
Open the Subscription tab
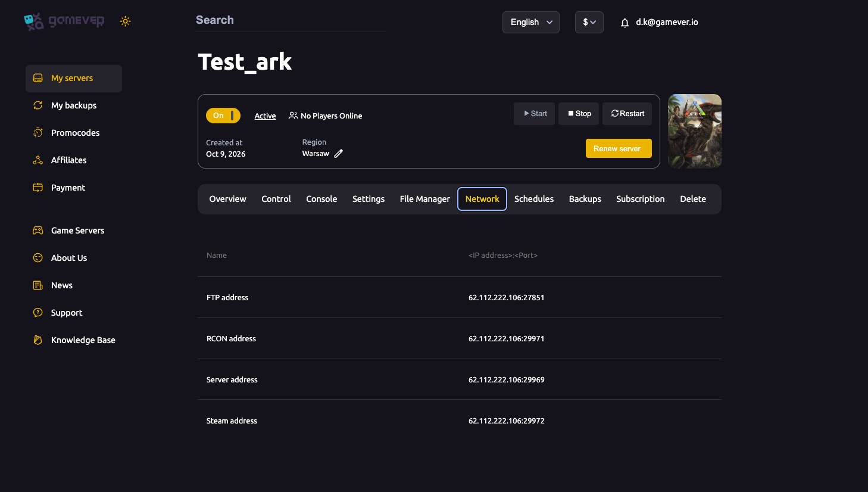(x=641, y=199)
